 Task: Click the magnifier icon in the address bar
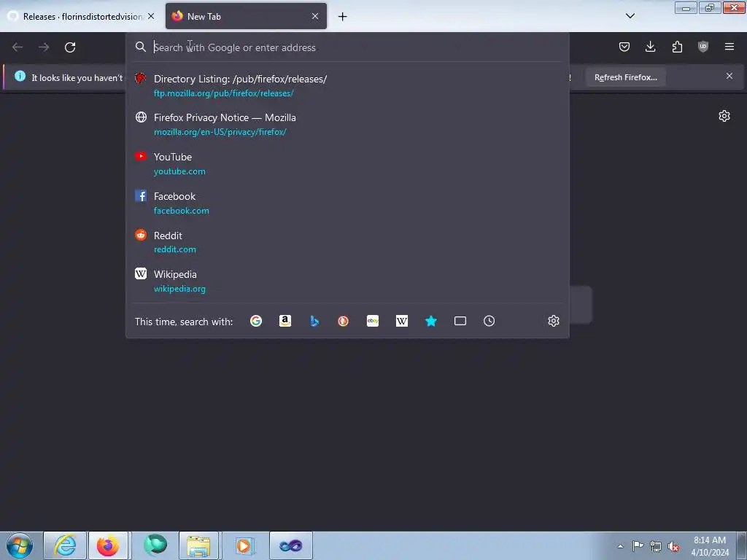pos(141,47)
